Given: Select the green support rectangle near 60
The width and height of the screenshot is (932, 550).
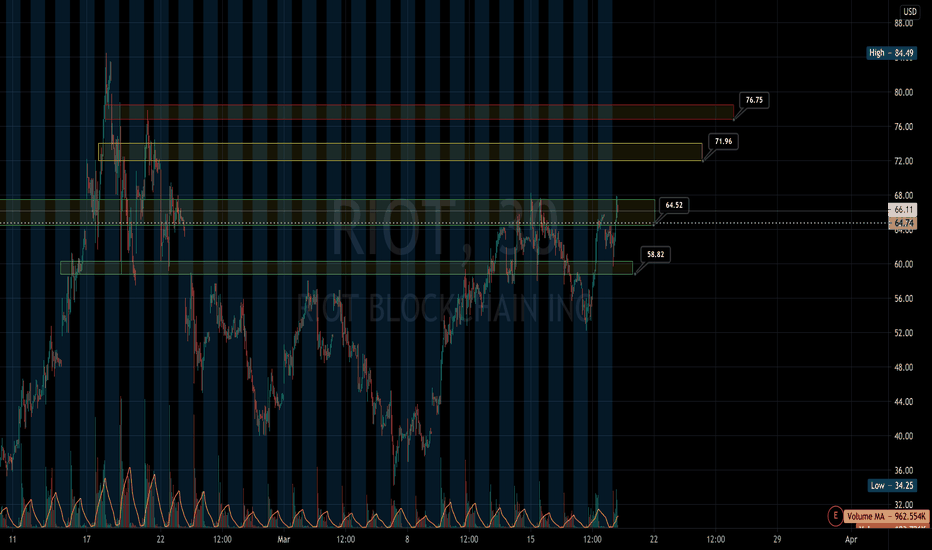Looking at the screenshot, I should pos(347,268).
